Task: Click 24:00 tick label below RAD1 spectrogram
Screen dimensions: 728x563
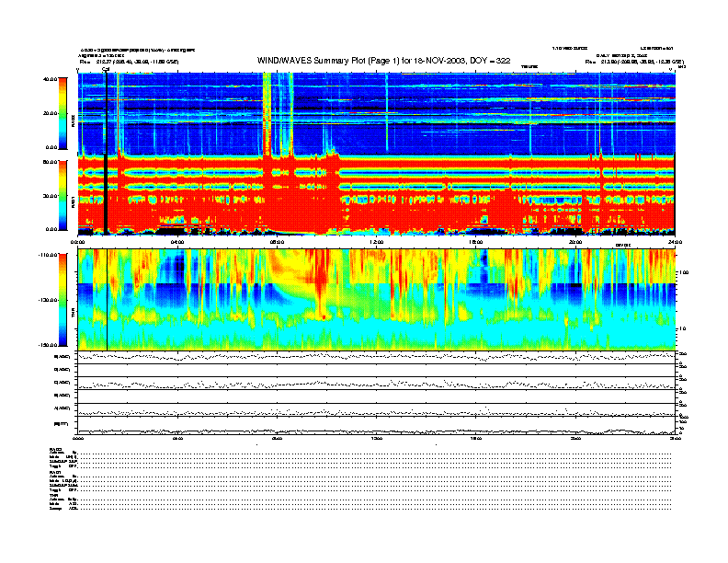Action: pyautogui.click(x=675, y=242)
